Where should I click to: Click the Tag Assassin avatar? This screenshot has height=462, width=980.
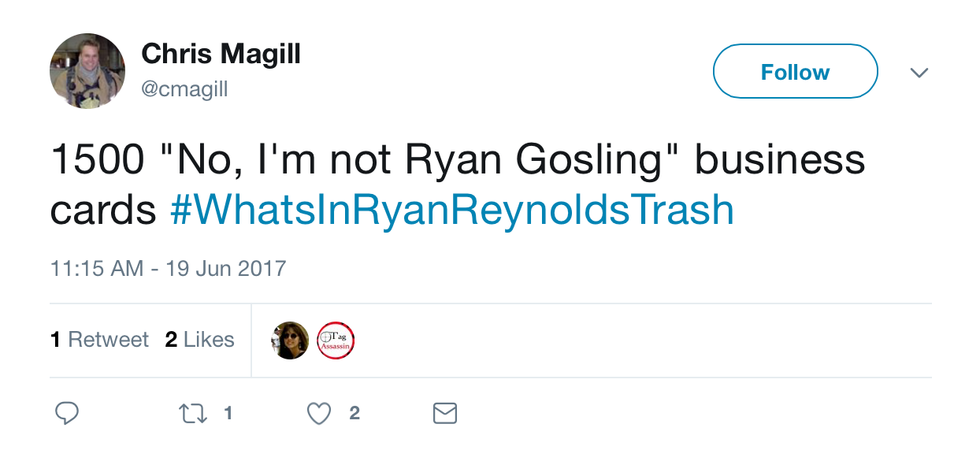336,341
